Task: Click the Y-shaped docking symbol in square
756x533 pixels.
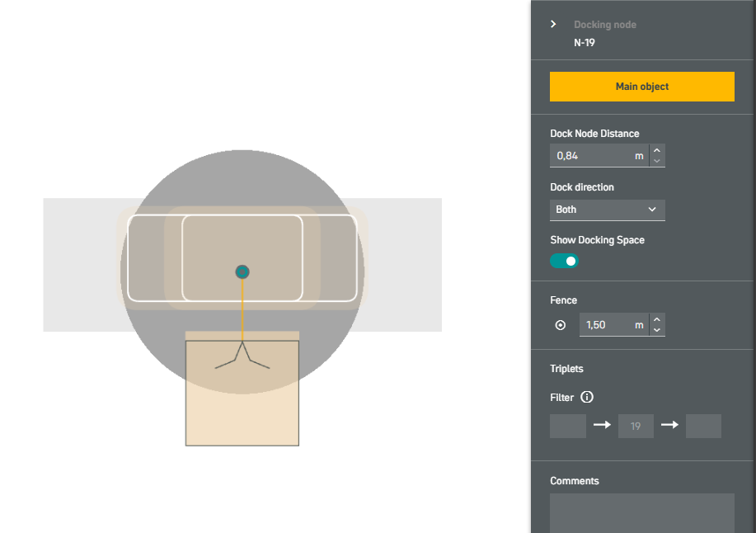Action: tap(242, 356)
